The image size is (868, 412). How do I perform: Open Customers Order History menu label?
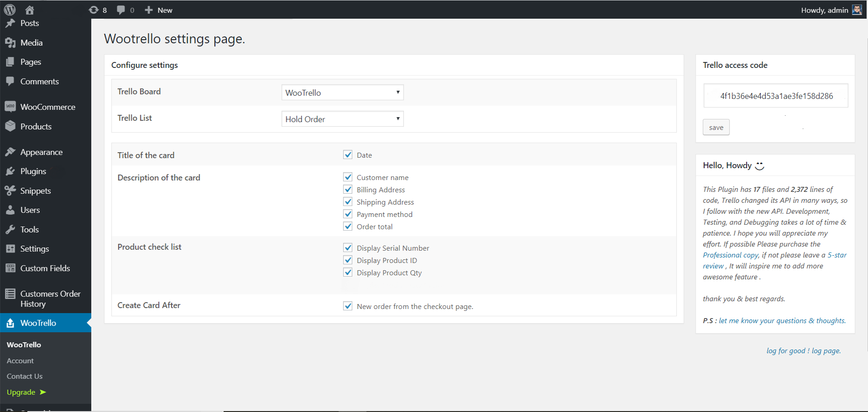coord(51,299)
